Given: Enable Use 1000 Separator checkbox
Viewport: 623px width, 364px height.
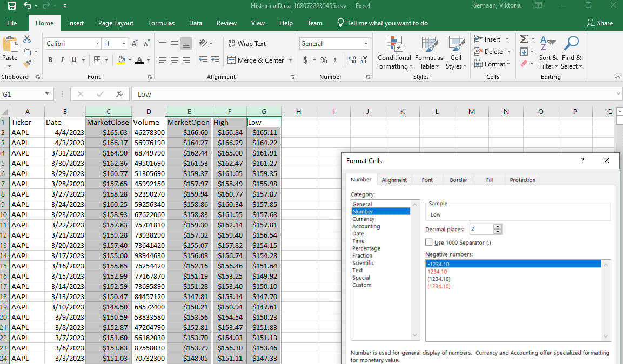Looking at the screenshot, I should (429, 242).
